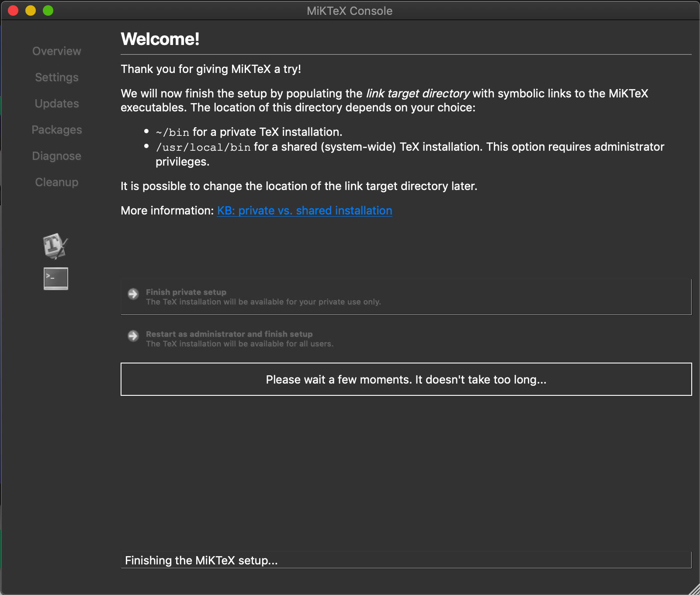This screenshot has height=595, width=700.
Task: Click the 'Finishing the MiKTeX setup...' status text
Action: [x=201, y=560]
